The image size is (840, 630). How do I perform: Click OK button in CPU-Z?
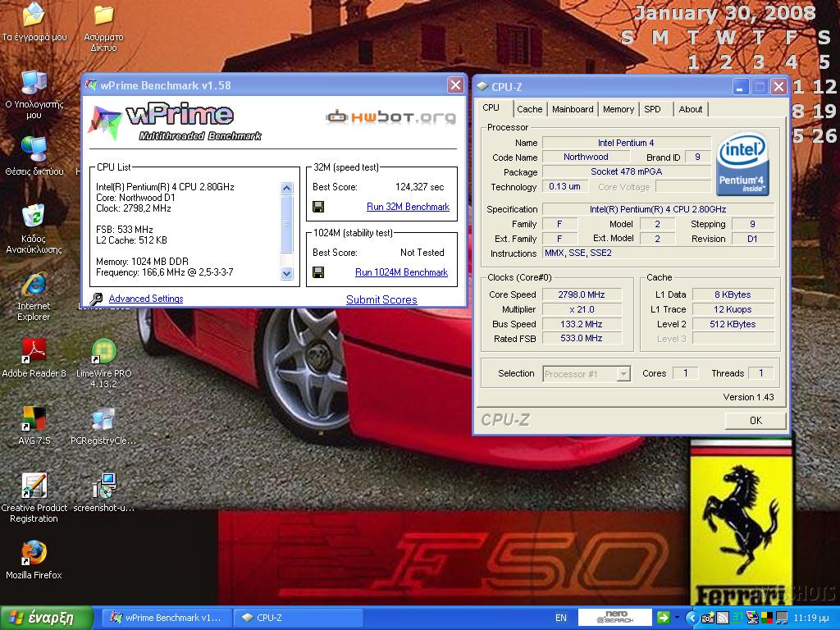coord(756,421)
